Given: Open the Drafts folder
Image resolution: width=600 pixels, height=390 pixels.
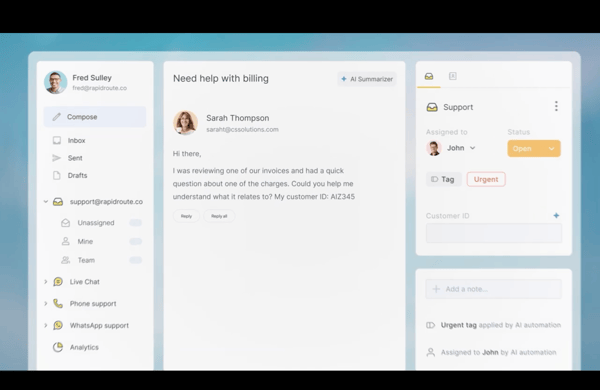Looking at the screenshot, I should point(77,175).
